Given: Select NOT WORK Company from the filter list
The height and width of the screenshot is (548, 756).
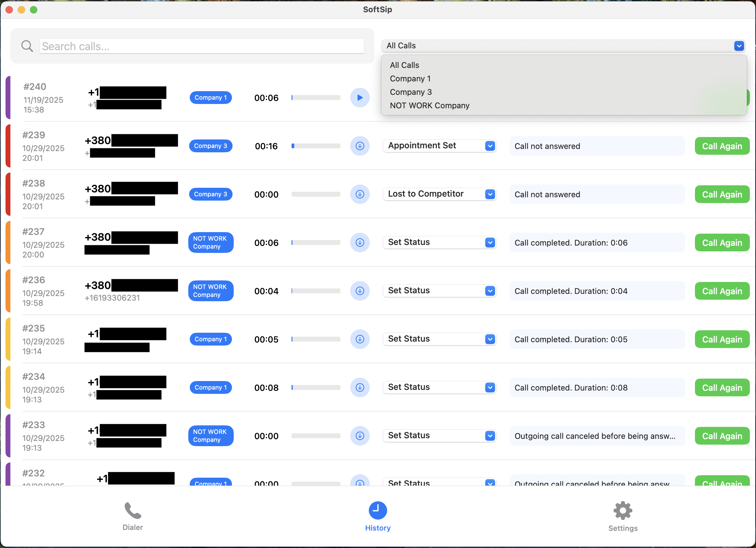Looking at the screenshot, I should (x=429, y=106).
